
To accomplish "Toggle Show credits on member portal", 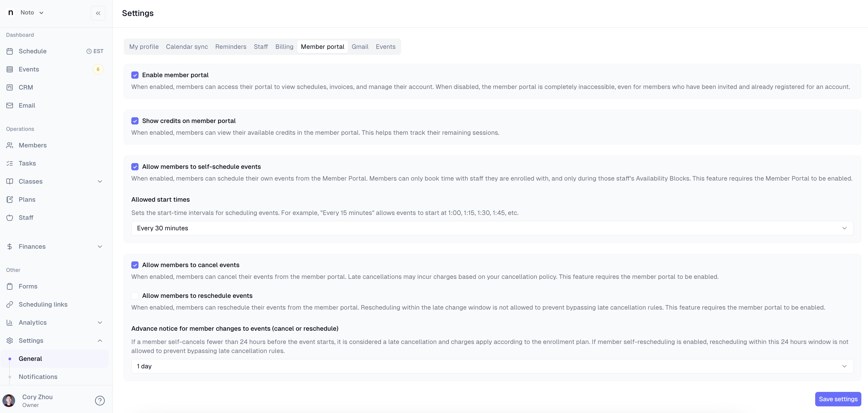I will pyautogui.click(x=135, y=121).
